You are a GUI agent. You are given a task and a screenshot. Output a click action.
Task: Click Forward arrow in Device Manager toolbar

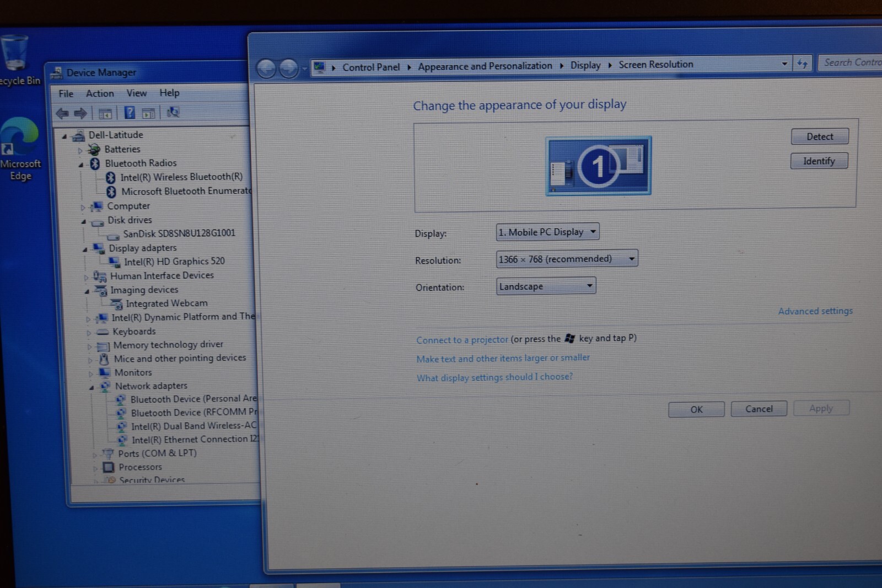[80, 114]
